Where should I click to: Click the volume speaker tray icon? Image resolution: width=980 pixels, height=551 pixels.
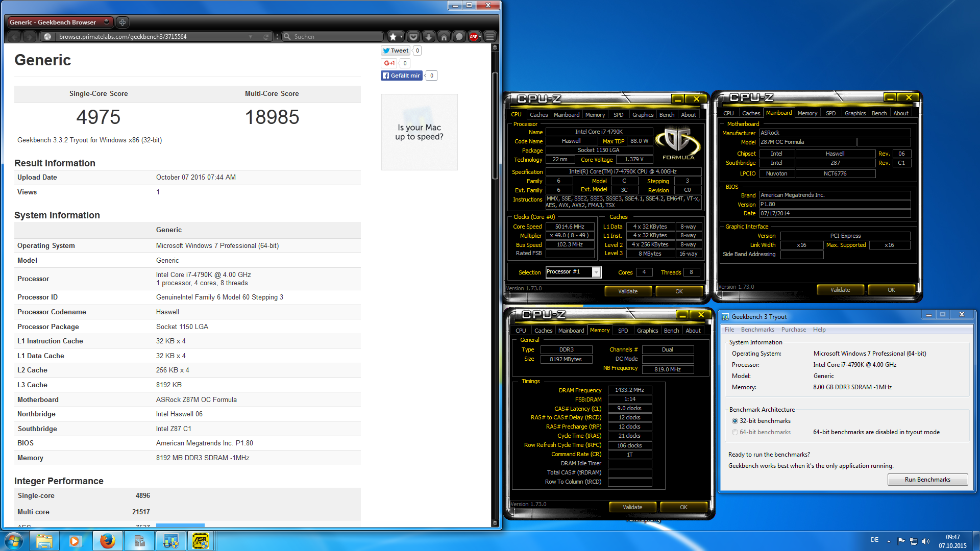tap(926, 541)
